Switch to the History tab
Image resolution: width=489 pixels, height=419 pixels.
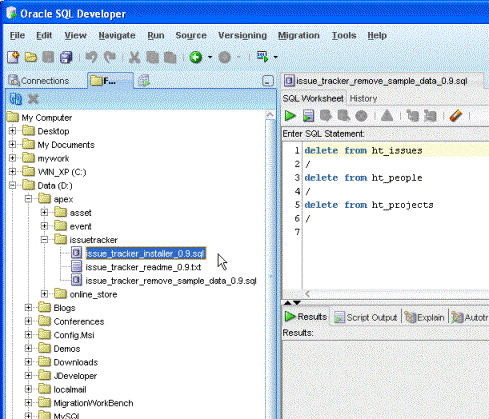point(363,99)
